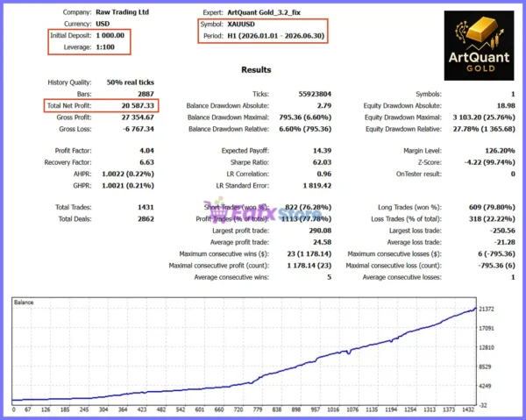Select Balance Drawdown Absolute value "2.79"
Image resolution: width=526 pixels, height=420 pixels.
click(x=324, y=106)
